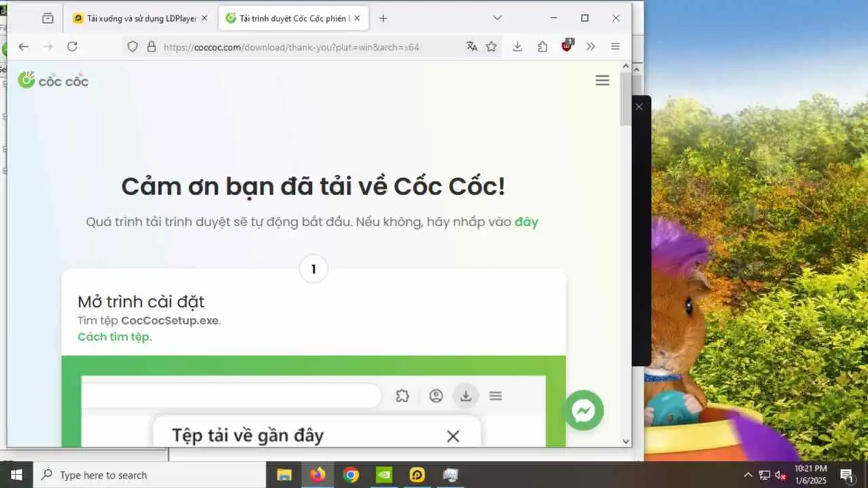Click the 'Cách tìm tệp.' link

(115, 337)
